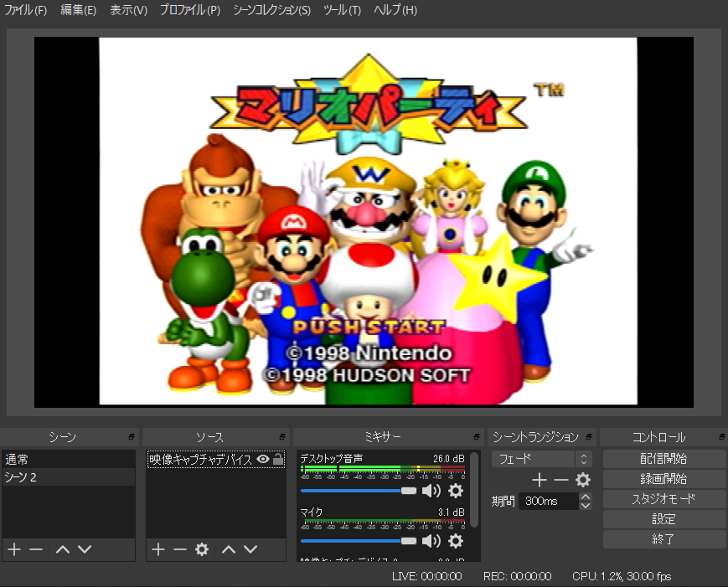The width and height of the screenshot is (728, 587).
Task: Mute デスクトップ音声 speaker icon
Action: (431, 491)
